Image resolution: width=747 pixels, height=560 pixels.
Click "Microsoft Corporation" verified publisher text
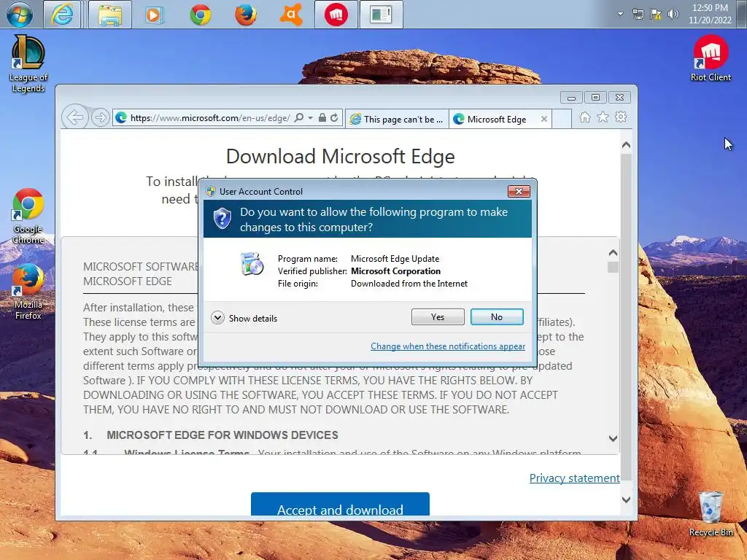[x=395, y=271]
